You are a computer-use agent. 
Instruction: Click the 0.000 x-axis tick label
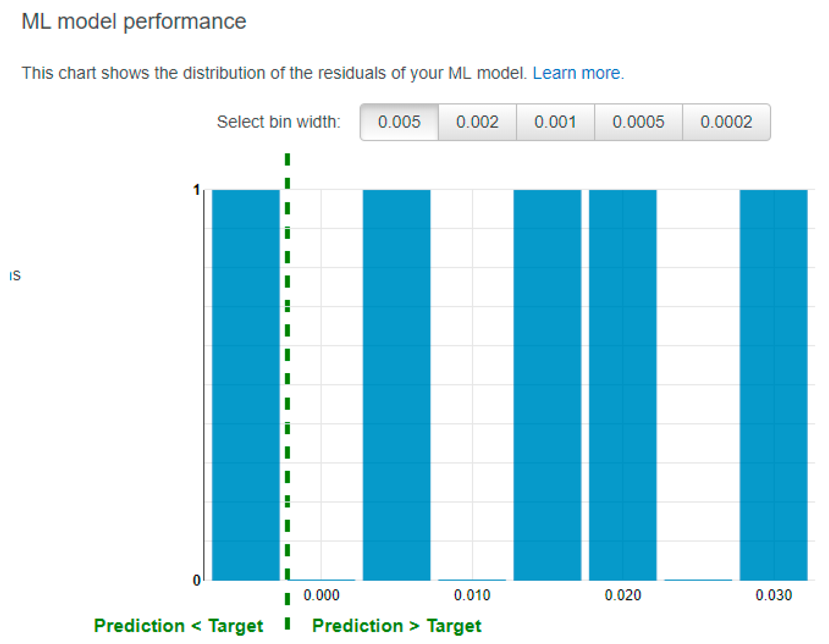[x=321, y=595]
